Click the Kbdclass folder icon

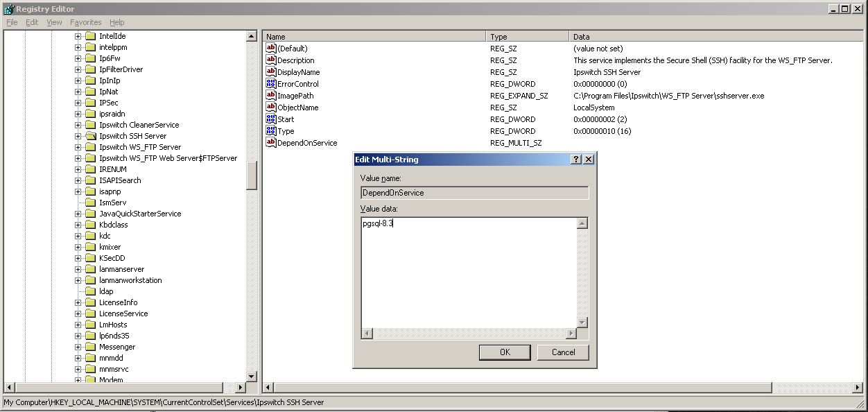90,225
